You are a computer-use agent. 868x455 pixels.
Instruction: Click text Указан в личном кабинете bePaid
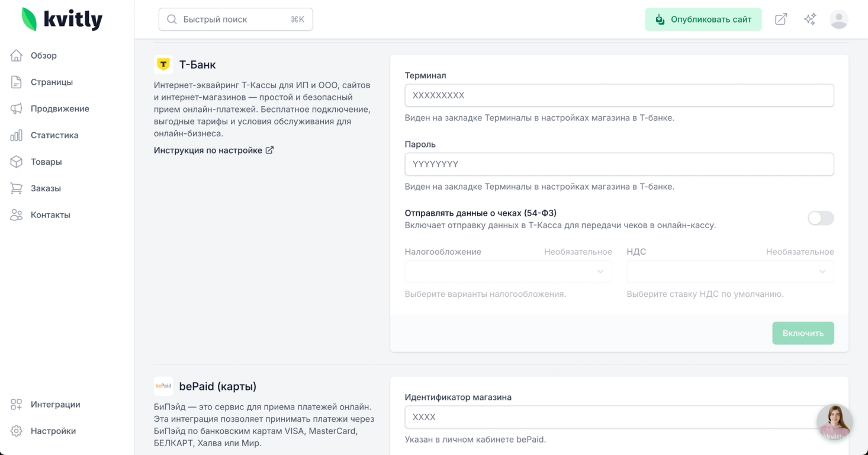tap(475, 440)
